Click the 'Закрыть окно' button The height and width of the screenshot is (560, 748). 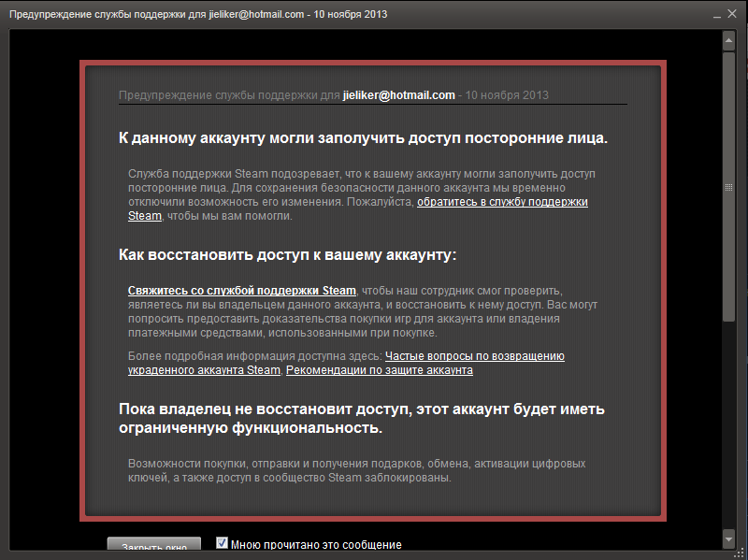[x=154, y=544]
